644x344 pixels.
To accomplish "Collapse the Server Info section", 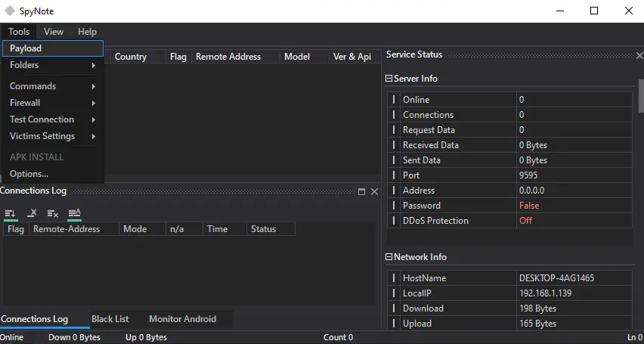I will pos(389,79).
